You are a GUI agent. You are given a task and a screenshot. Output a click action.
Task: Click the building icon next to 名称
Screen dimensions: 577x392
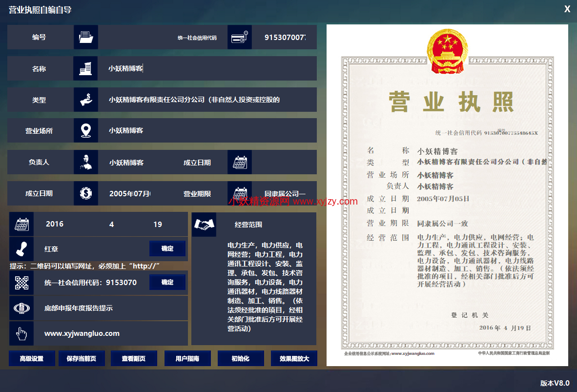86,68
